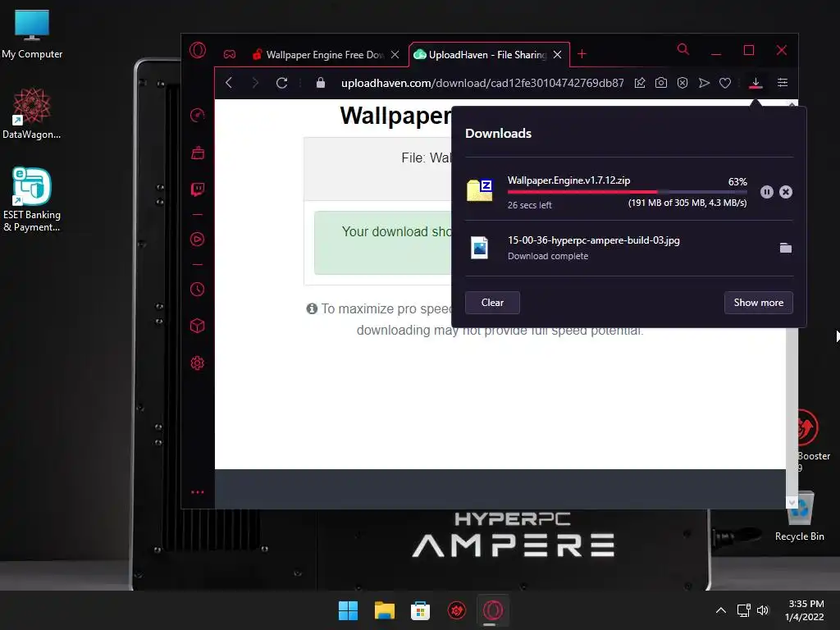Screen dimensions: 840x630
Task: Open sidebar three-dots setup menu
Action: point(197,492)
